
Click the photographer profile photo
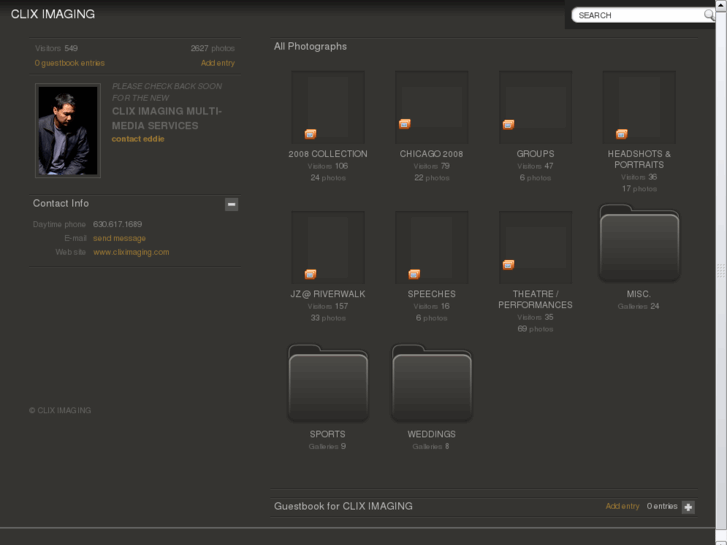point(68,130)
